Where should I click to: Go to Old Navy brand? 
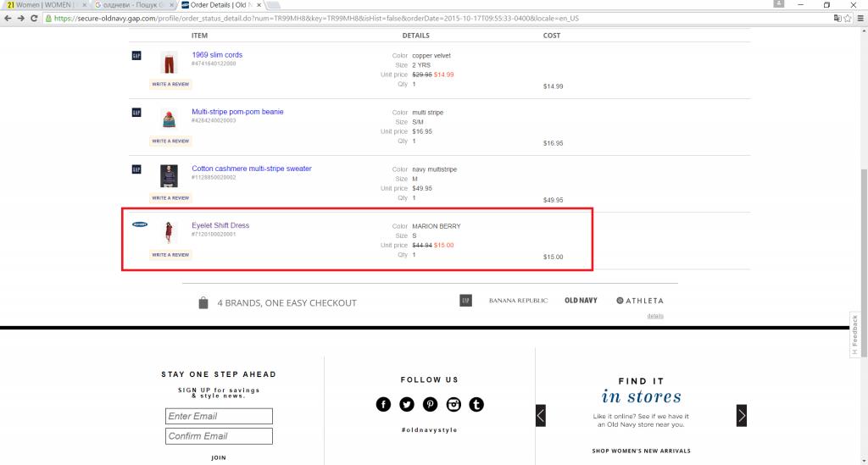[x=581, y=300]
